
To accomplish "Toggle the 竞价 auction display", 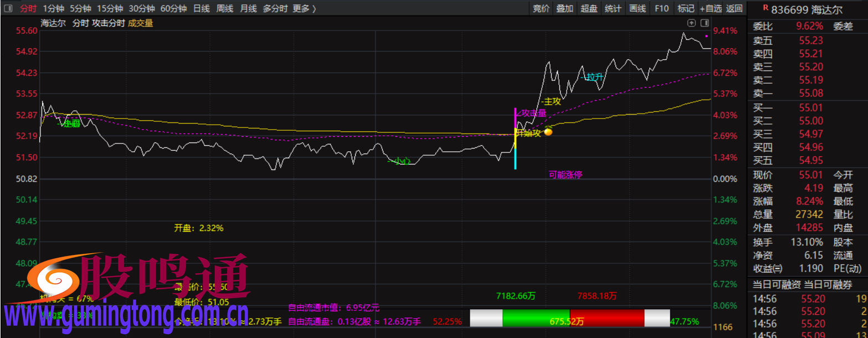I will (541, 8).
